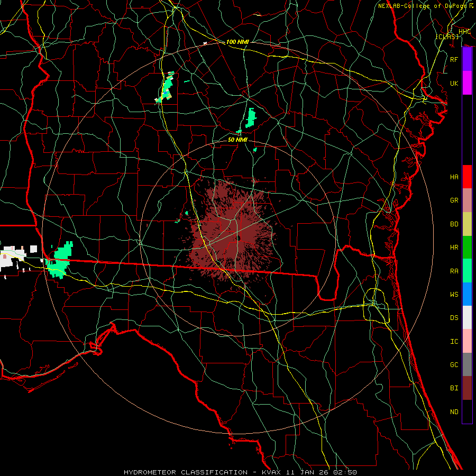Image resolution: width=476 pixels, height=476 pixels.
Task: Select the IC light pink legend swatch
Action: click(467, 341)
